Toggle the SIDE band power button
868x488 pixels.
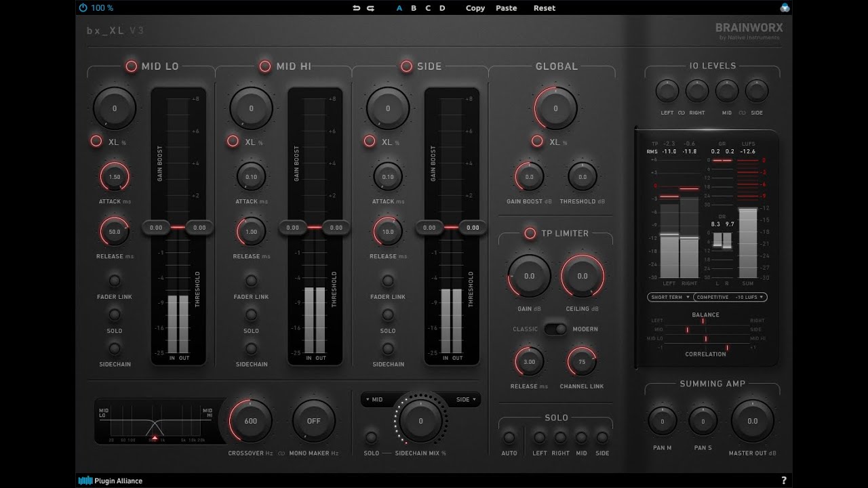pyautogui.click(x=406, y=66)
